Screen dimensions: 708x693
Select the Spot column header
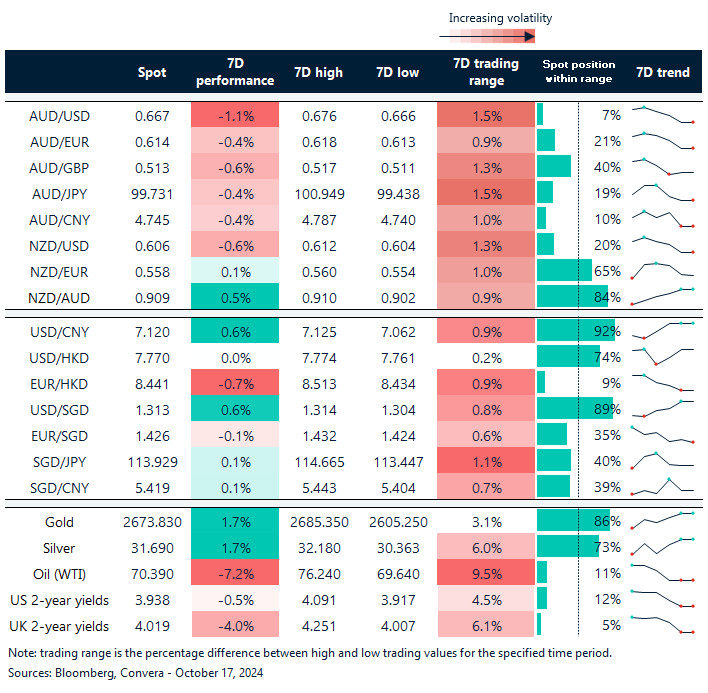(x=152, y=73)
